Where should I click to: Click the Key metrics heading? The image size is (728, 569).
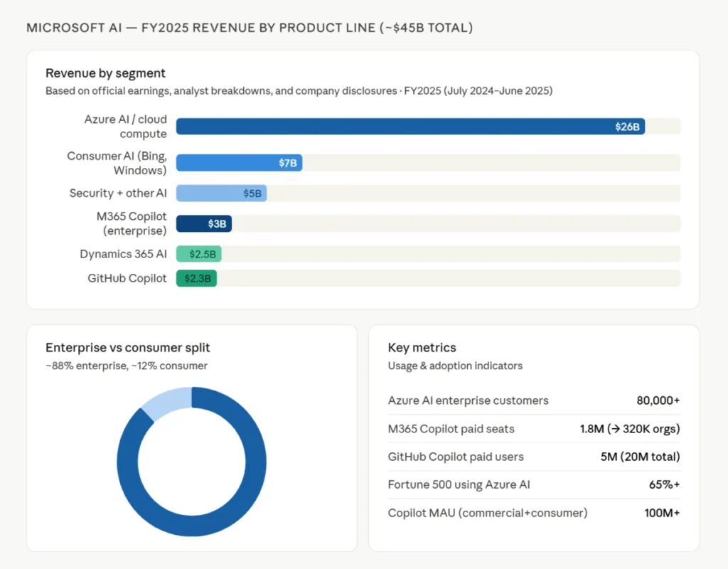tap(422, 347)
